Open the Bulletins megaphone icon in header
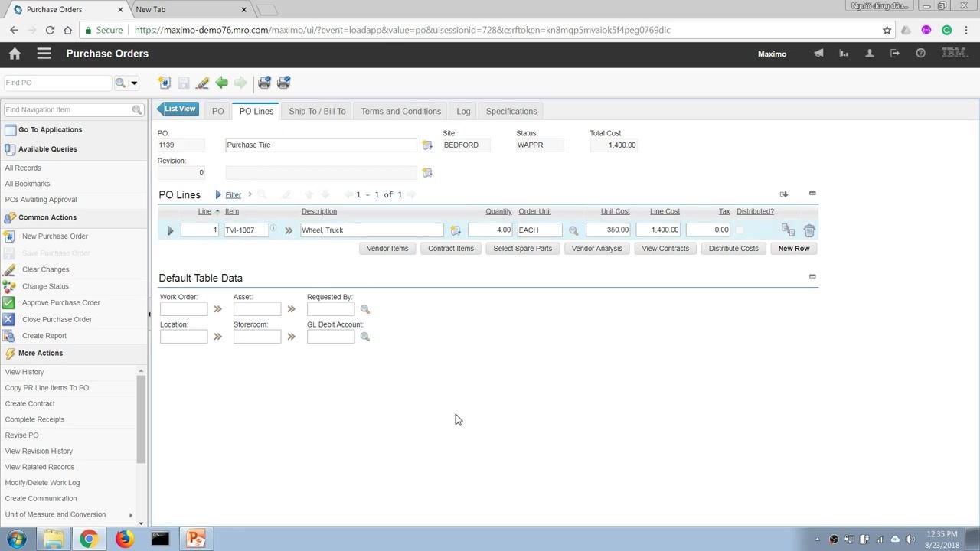Image resolution: width=980 pixels, height=551 pixels. click(x=818, y=54)
